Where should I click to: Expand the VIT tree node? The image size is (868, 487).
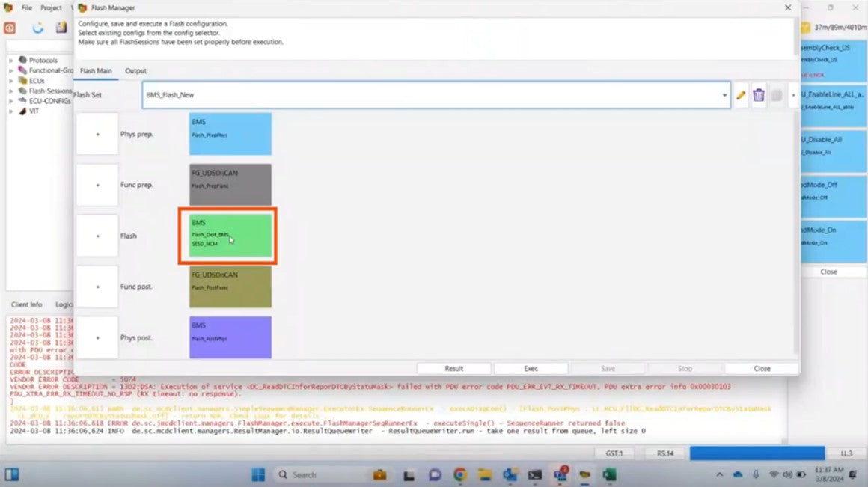coord(11,111)
